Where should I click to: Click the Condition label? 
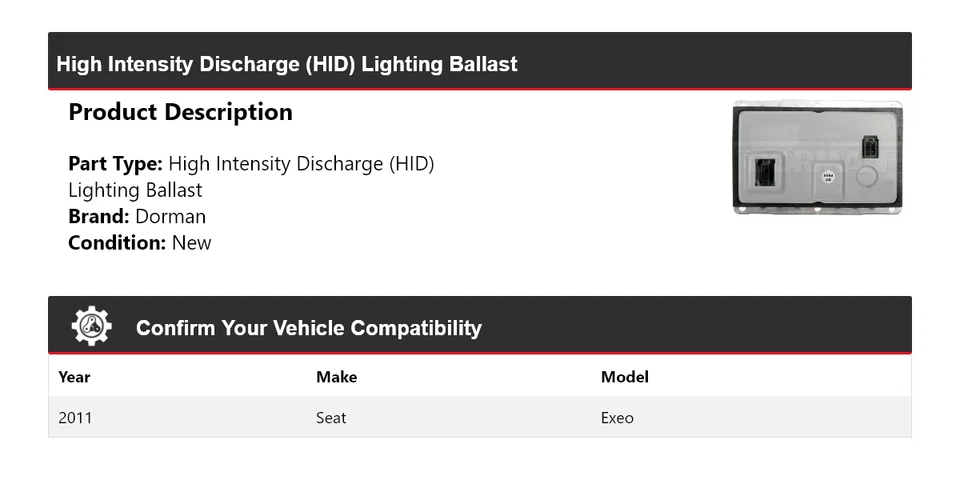click(117, 243)
